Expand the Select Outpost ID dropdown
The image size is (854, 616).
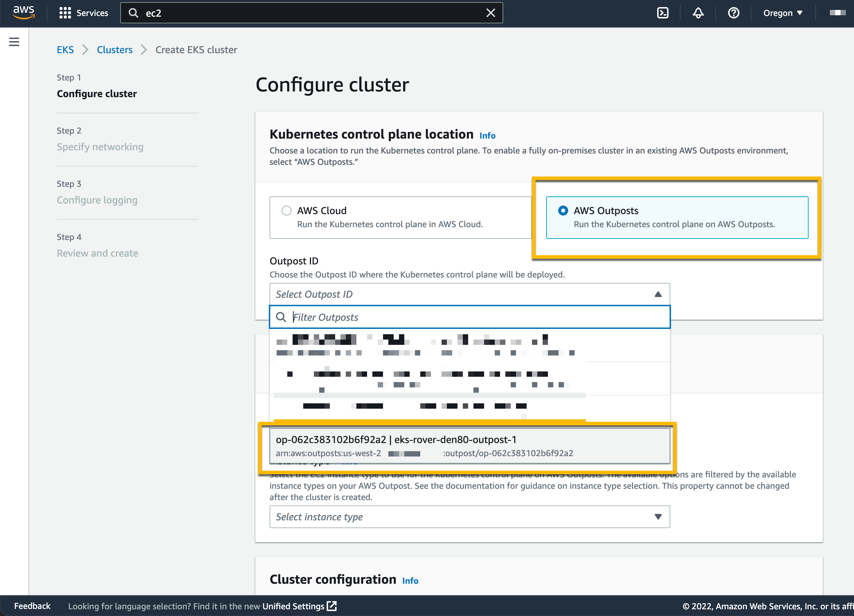468,294
